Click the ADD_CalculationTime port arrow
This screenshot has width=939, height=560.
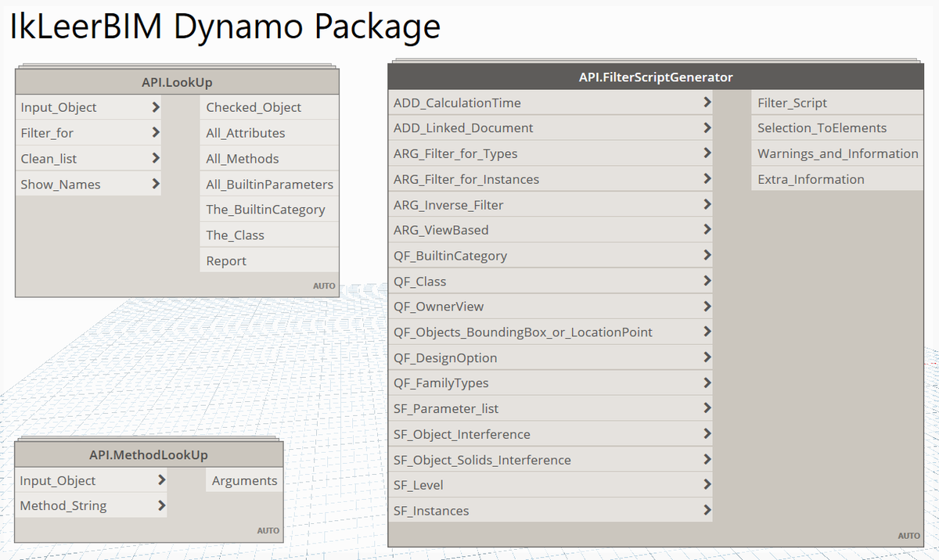pos(707,102)
